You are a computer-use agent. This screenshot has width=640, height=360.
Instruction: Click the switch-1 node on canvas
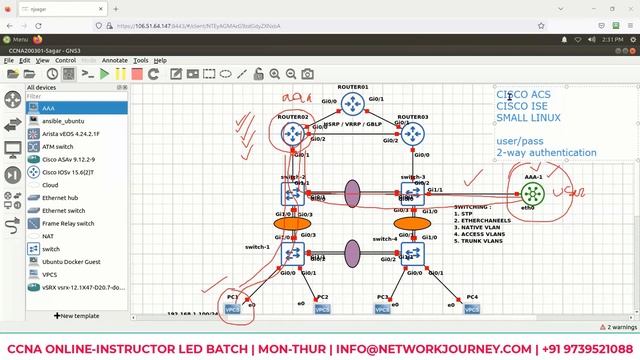click(x=293, y=254)
